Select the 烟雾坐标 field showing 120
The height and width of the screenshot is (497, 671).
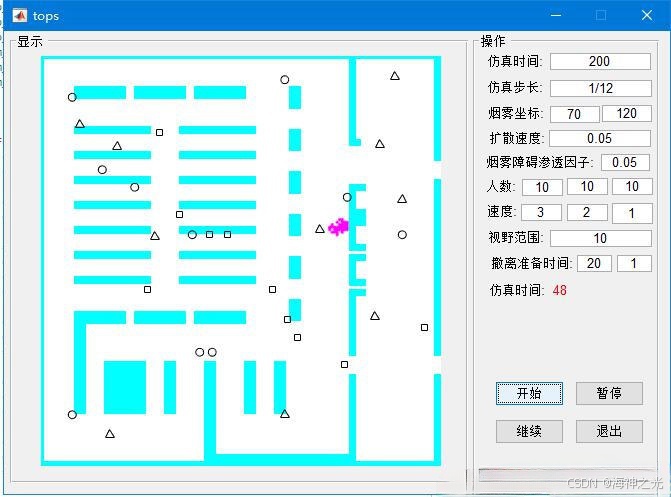pyautogui.click(x=627, y=114)
